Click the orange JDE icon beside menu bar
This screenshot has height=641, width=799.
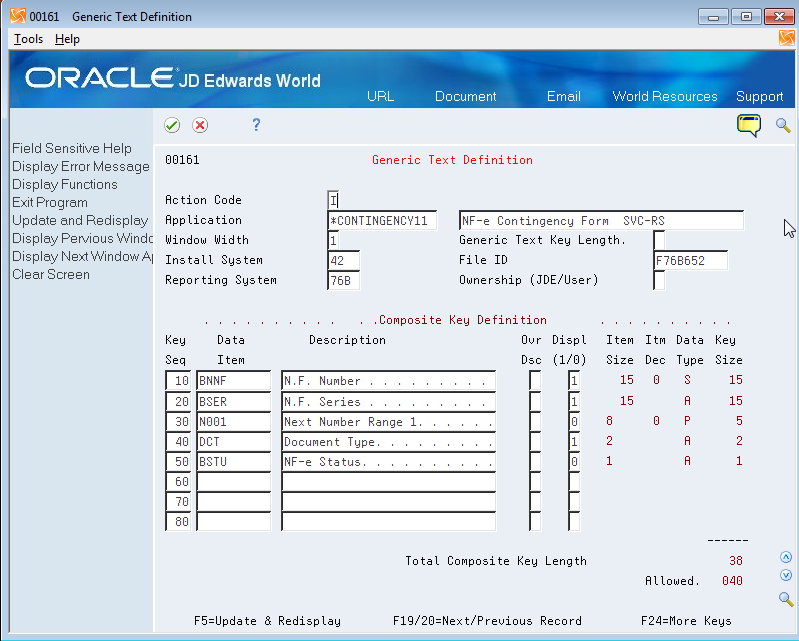tap(786, 38)
